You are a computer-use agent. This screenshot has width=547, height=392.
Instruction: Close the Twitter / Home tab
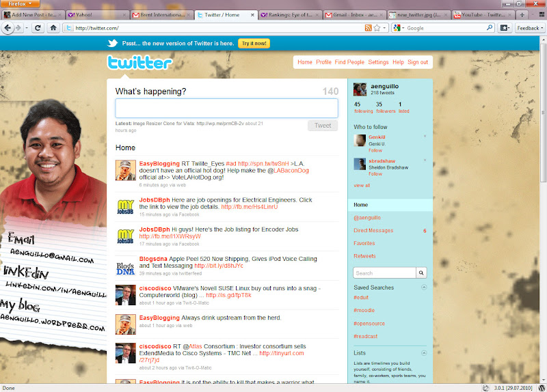pos(252,14)
